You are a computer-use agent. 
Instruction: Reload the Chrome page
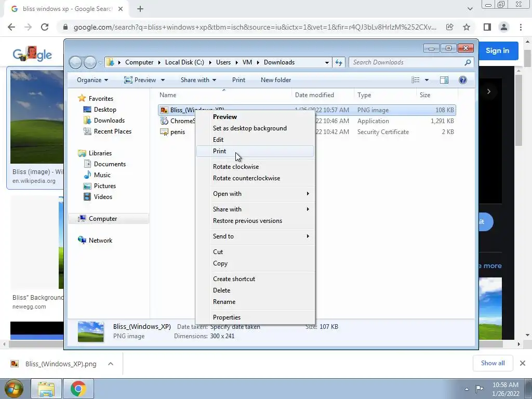(x=45, y=27)
